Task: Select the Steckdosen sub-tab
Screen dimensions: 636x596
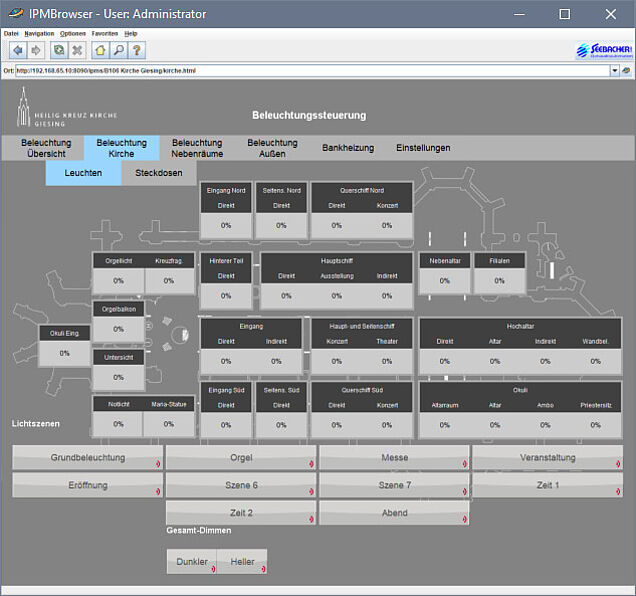Action: (x=158, y=174)
